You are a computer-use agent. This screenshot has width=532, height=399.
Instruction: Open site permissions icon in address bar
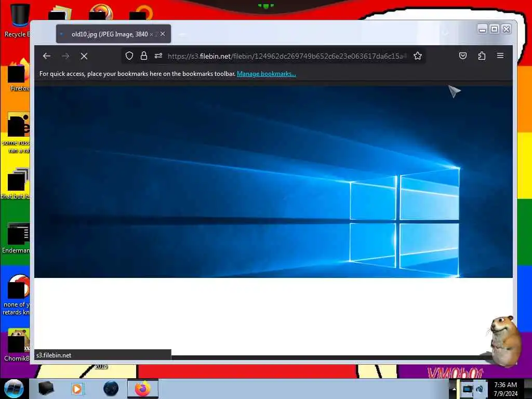pos(158,56)
